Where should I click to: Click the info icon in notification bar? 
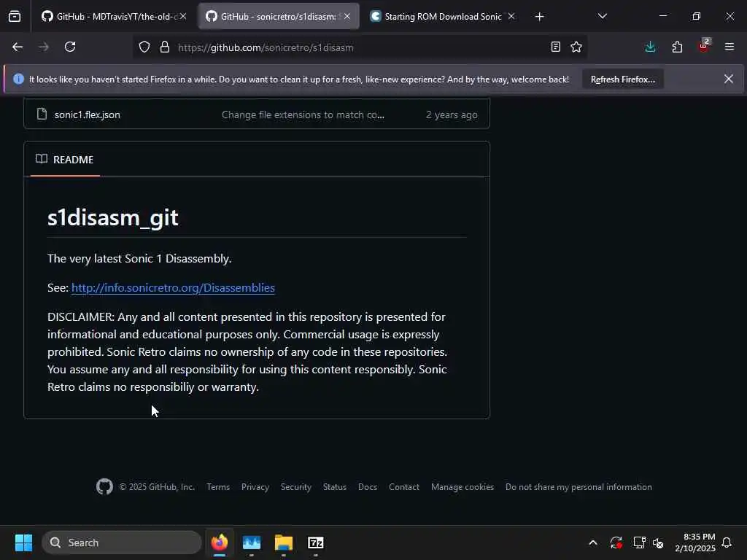18,79
